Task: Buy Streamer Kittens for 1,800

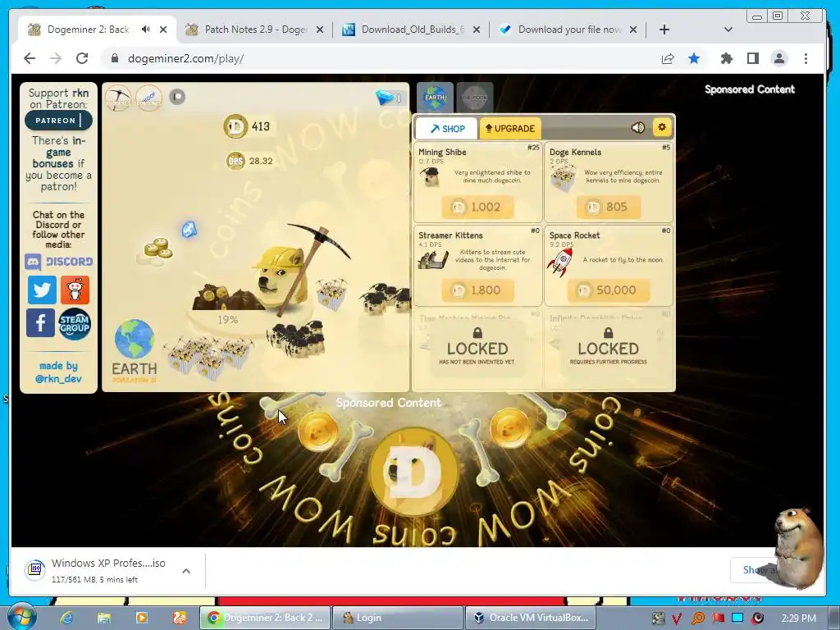Action: click(x=478, y=290)
